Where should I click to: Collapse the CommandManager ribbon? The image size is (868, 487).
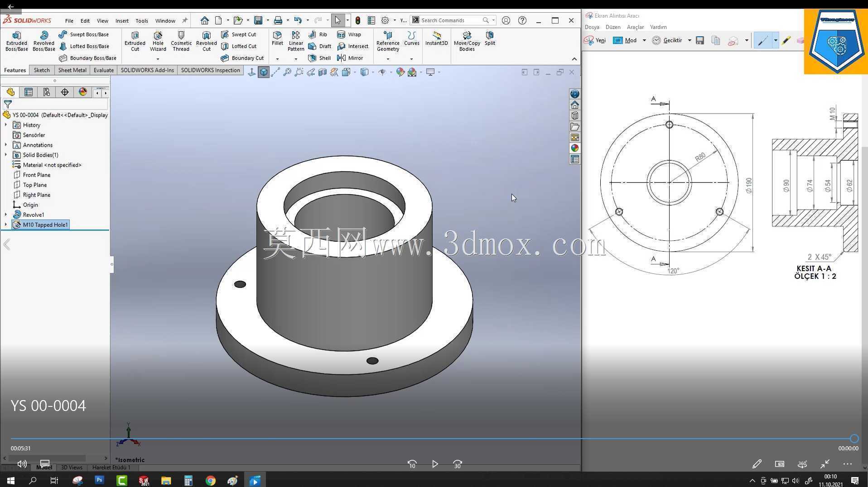[574, 59]
